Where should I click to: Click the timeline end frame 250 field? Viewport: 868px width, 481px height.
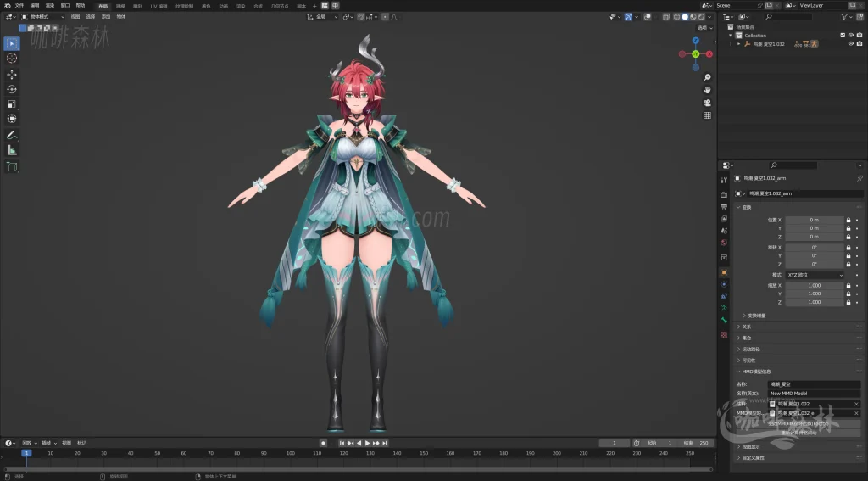(x=696, y=443)
